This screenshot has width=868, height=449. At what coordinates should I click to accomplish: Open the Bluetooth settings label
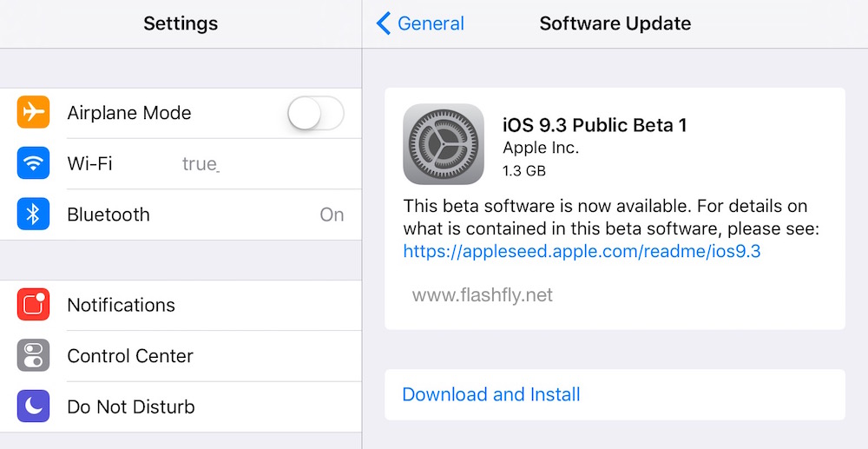pyautogui.click(x=108, y=215)
